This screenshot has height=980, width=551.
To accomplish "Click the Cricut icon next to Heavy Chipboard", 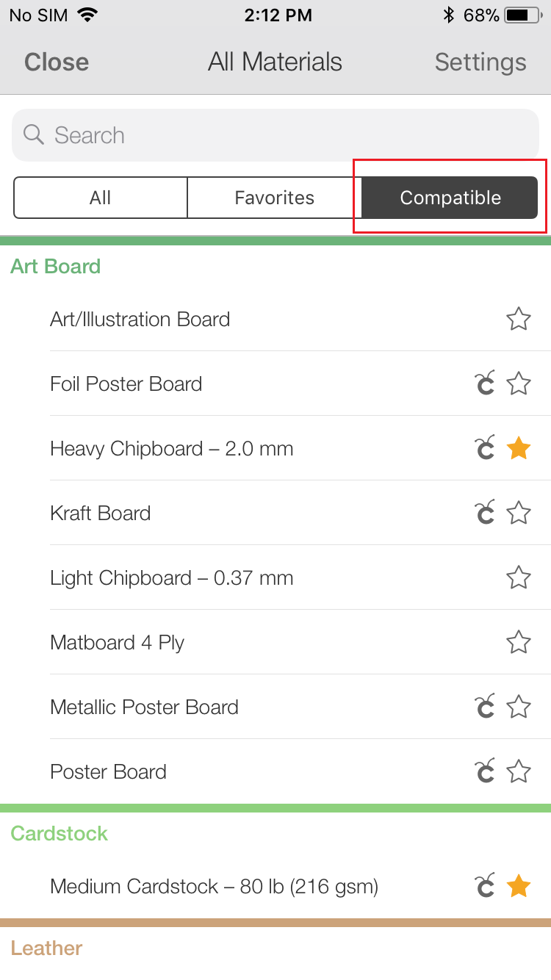I will pos(485,448).
